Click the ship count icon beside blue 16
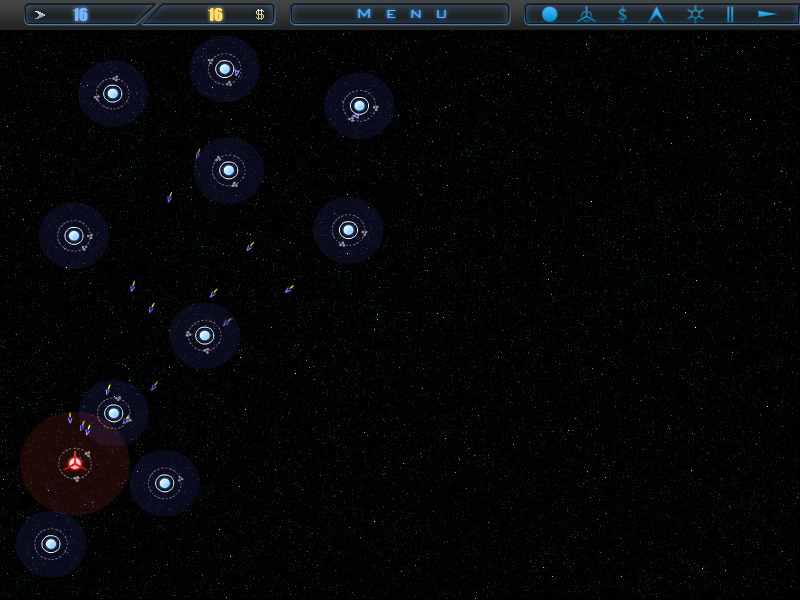The width and height of the screenshot is (800, 600). [x=40, y=15]
